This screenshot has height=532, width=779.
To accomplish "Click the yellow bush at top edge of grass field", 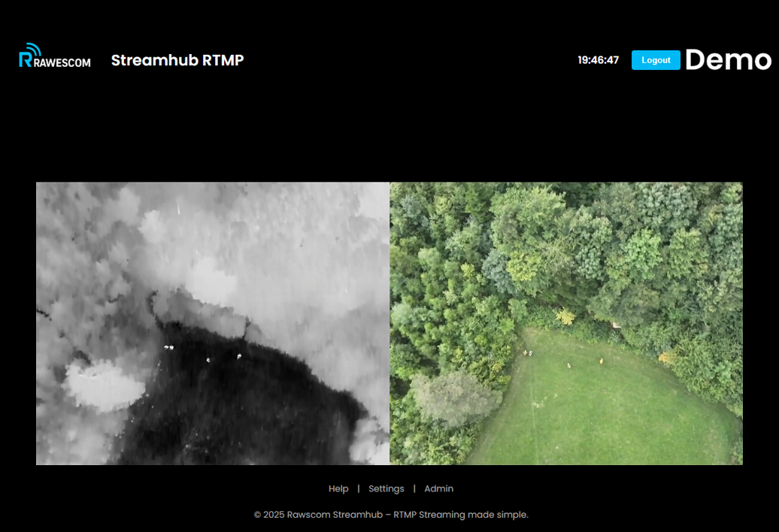I will (x=565, y=317).
